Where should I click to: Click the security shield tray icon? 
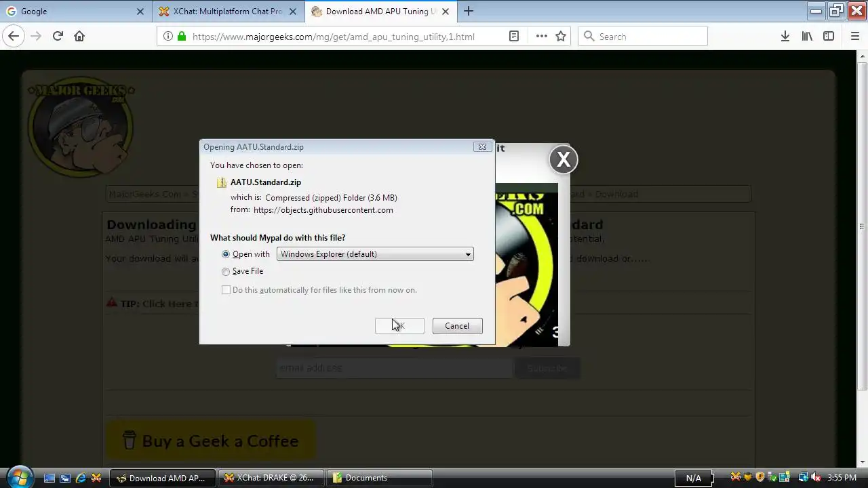pos(760,477)
